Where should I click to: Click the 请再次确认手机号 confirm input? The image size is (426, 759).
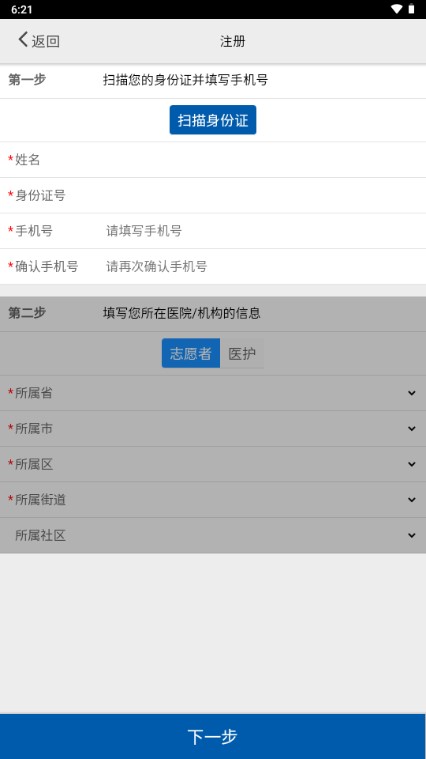click(261, 266)
